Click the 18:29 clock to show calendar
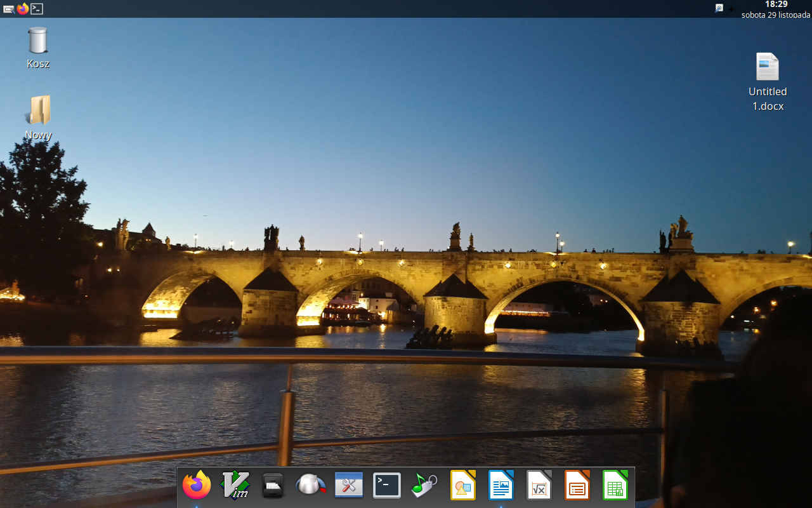812x508 pixels. coord(776,4)
